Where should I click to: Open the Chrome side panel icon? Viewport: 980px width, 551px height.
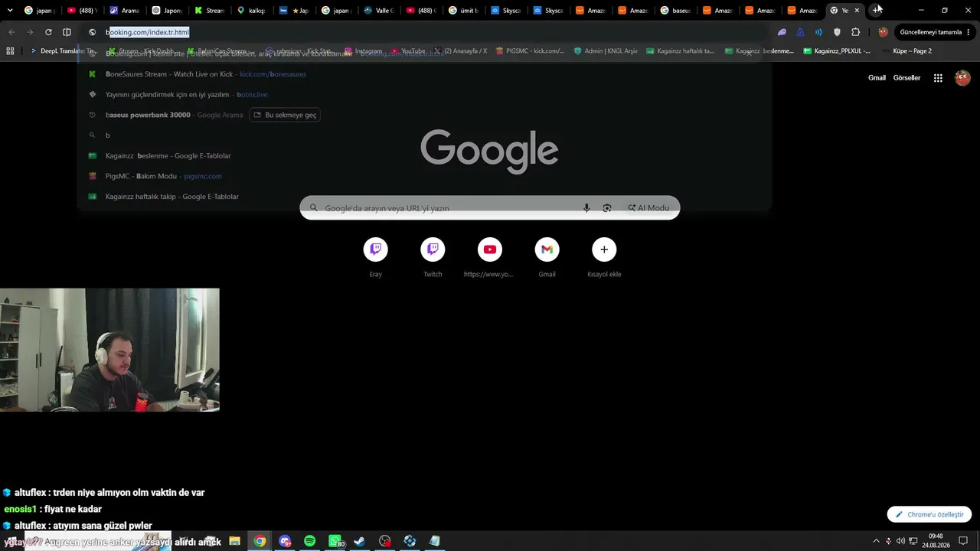(67, 32)
